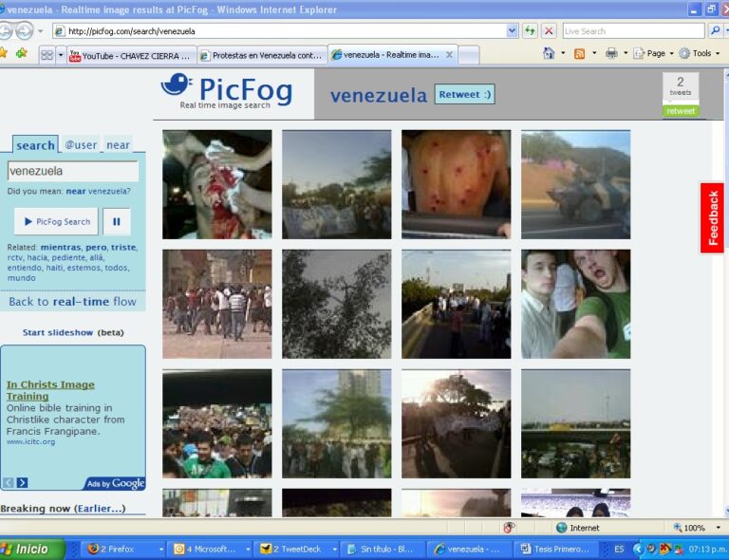Click the IE refresh page icon
This screenshot has height=560, width=729.
point(530,31)
